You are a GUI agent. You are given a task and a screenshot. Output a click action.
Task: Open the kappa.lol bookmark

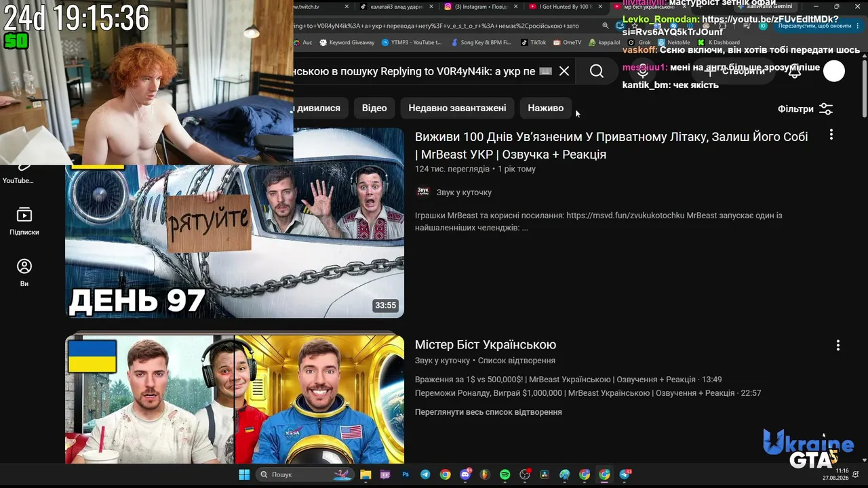[604, 42]
